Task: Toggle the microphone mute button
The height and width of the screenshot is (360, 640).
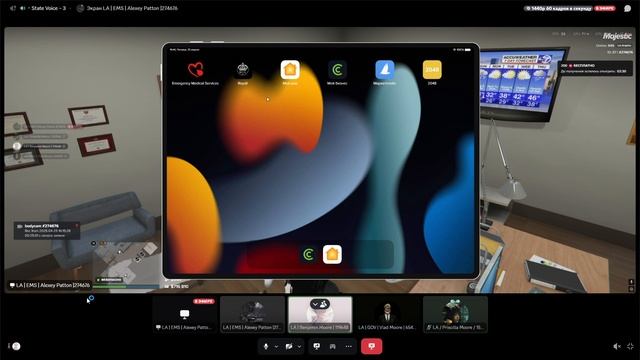Action: pyautogui.click(x=266, y=347)
